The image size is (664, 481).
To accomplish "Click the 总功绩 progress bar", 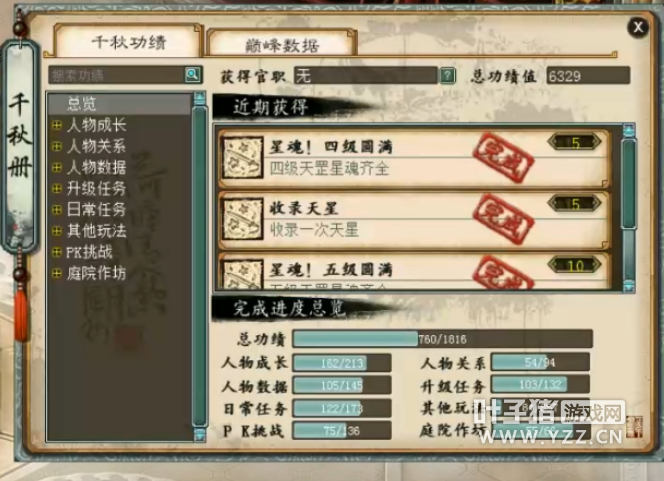I will click(x=442, y=339).
